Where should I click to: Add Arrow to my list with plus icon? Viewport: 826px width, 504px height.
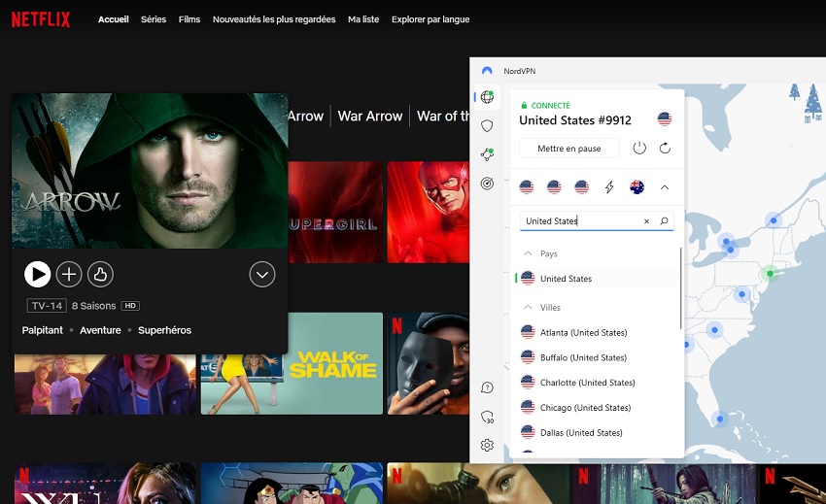pyautogui.click(x=69, y=275)
